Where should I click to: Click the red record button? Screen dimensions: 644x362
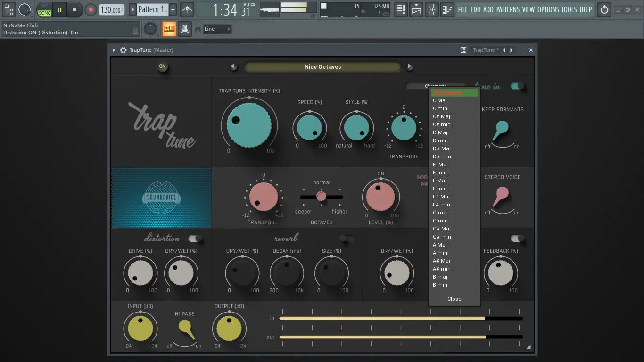(x=91, y=9)
